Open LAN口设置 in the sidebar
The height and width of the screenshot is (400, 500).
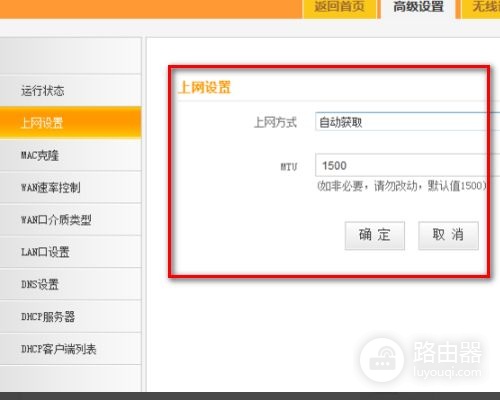(70, 252)
